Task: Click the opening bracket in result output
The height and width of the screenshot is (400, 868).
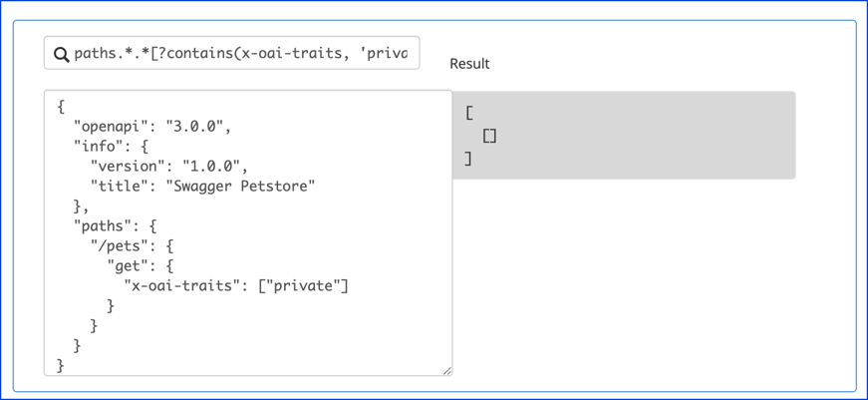Action: click(x=469, y=114)
